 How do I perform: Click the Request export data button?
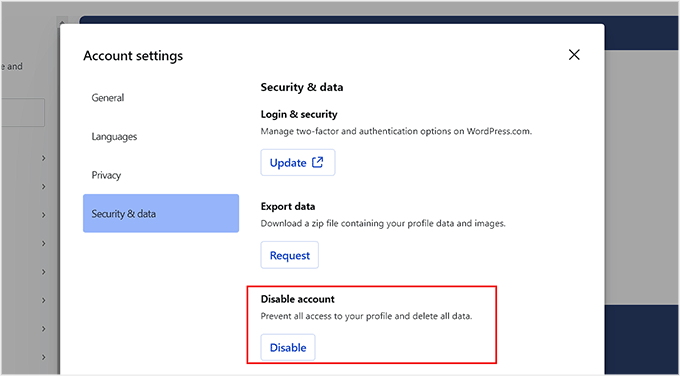click(289, 255)
